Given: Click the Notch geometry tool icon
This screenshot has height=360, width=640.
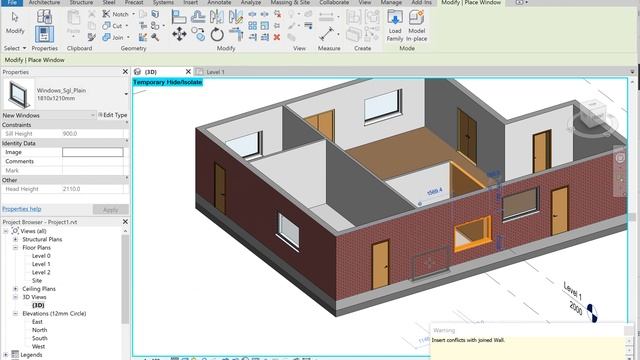Looking at the screenshot, I should click(106, 14).
